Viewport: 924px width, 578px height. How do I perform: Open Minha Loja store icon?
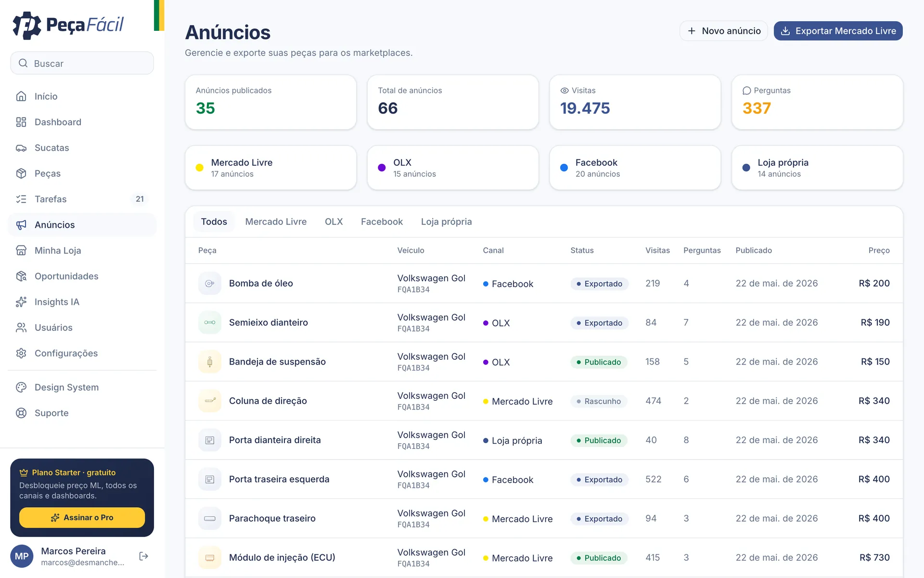[21, 250]
